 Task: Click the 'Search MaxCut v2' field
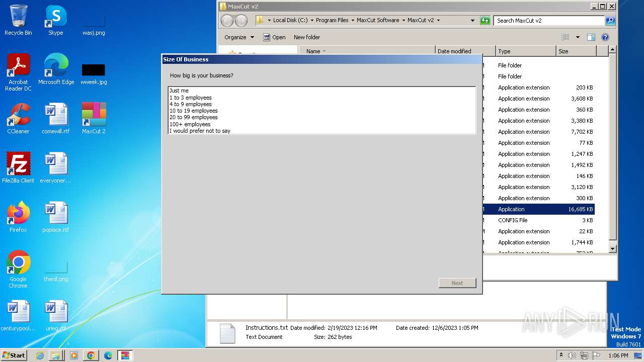(549, 21)
